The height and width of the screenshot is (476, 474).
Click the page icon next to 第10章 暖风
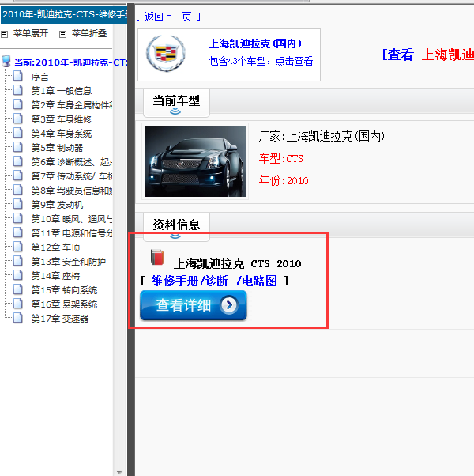click(18, 218)
